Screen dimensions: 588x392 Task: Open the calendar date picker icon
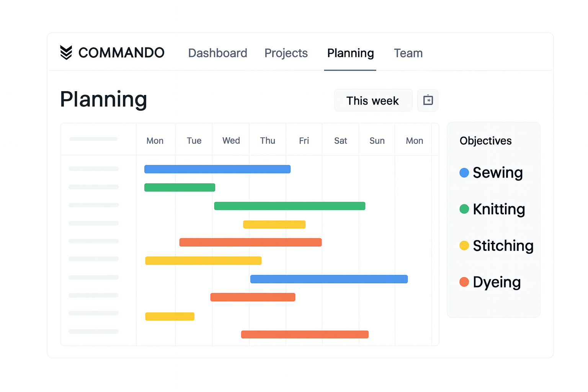tap(428, 100)
